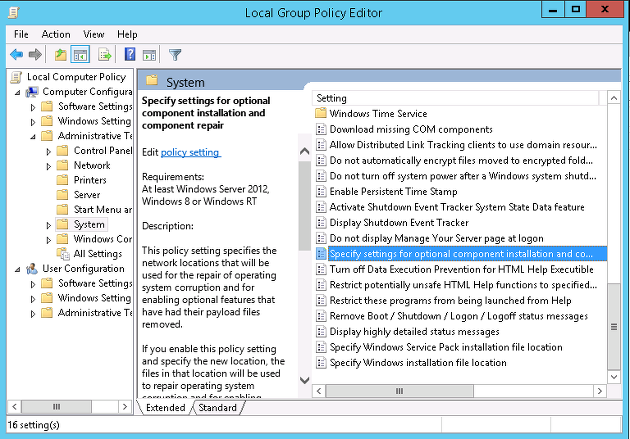Click the settings list scroll up arrow
630x439 pixels.
(614, 98)
